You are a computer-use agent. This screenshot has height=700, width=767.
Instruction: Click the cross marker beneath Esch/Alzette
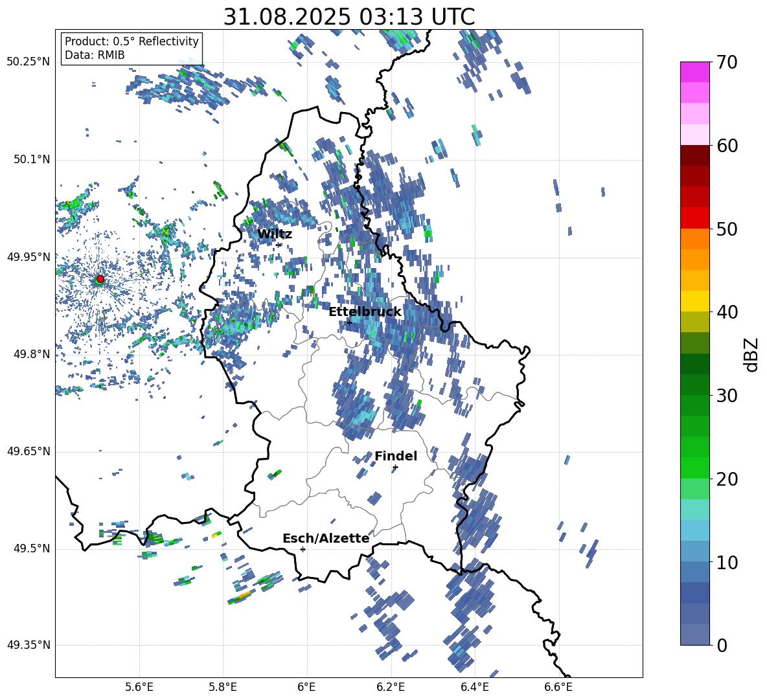pos(303,549)
